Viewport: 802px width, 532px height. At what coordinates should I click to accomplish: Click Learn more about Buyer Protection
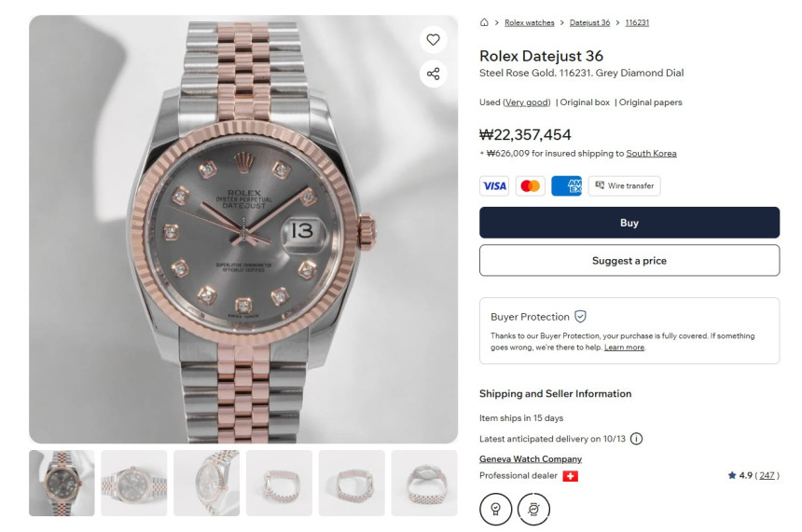[624, 348]
